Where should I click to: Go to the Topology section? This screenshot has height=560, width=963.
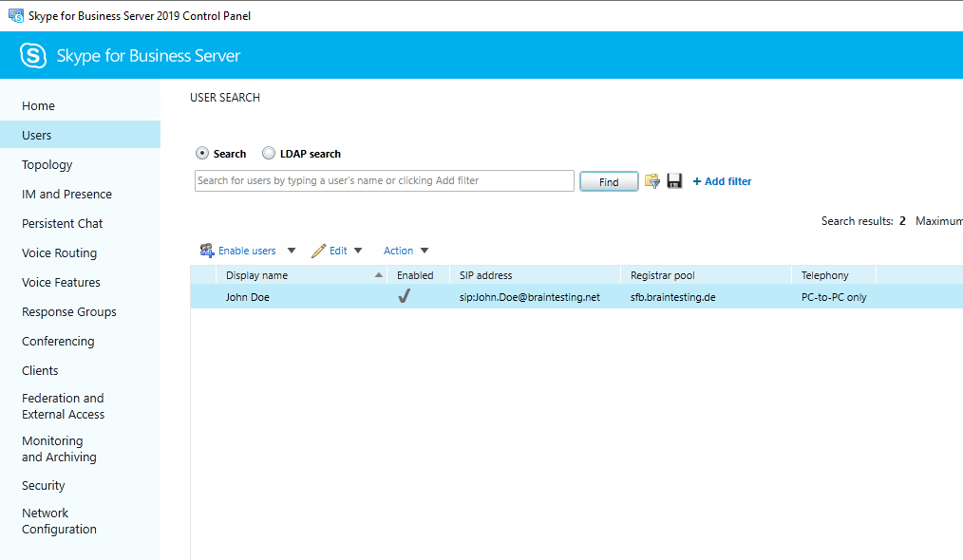pyautogui.click(x=47, y=165)
